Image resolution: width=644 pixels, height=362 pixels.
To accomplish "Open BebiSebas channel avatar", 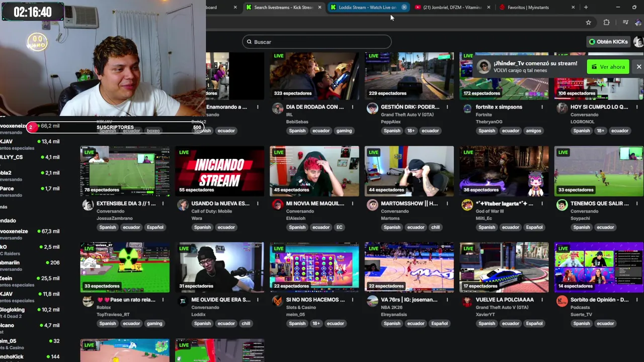I will [277, 108].
